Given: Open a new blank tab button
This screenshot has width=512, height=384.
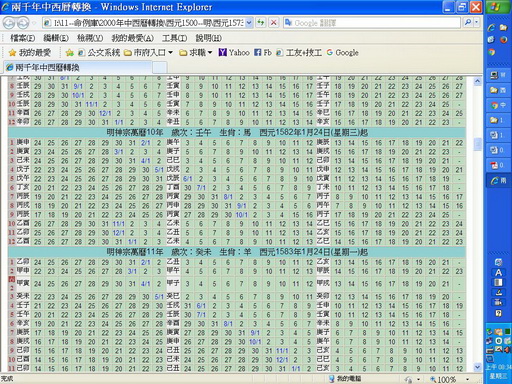Looking at the screenshot, I should point(160,68).
